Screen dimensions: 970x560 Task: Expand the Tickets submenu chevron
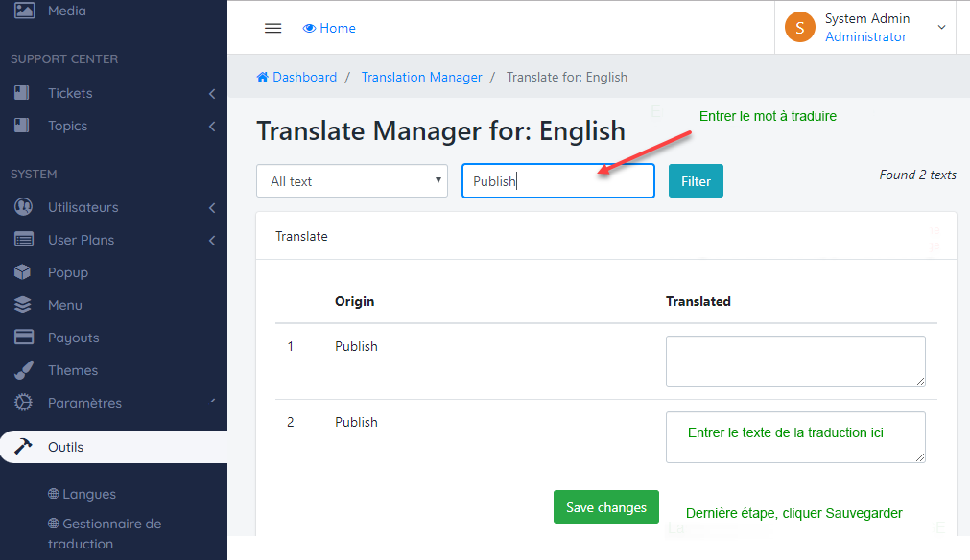point(211,94)
